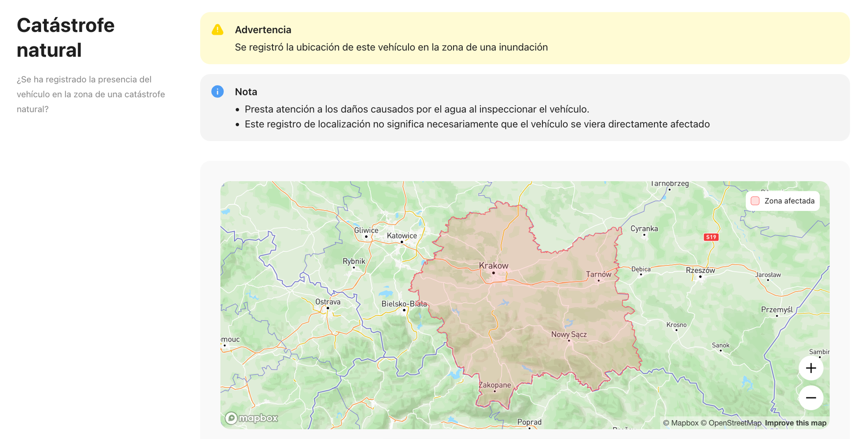Click the Nota heading text
This screenshot has height=439, width=868.
click(x=246, y=92)
